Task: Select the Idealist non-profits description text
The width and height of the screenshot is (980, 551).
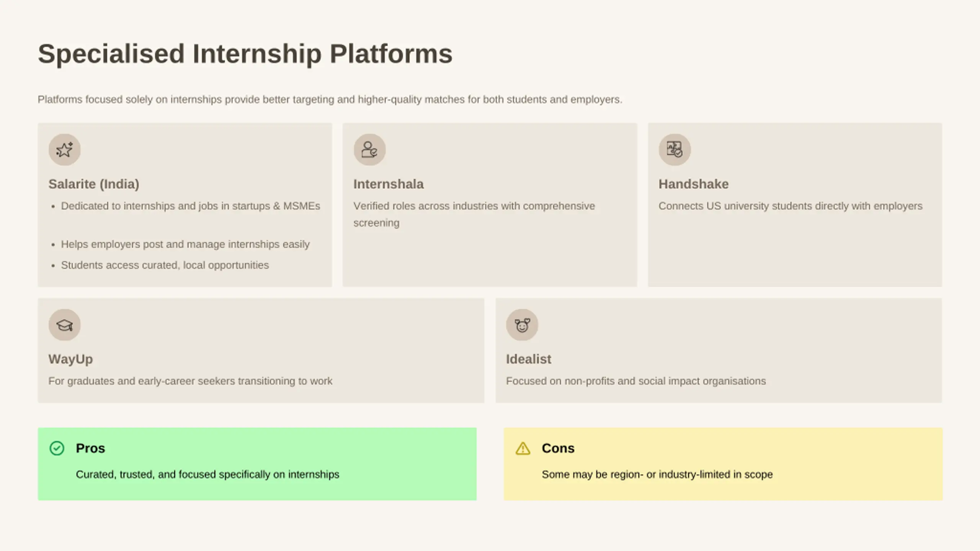Action: point(635,381)
